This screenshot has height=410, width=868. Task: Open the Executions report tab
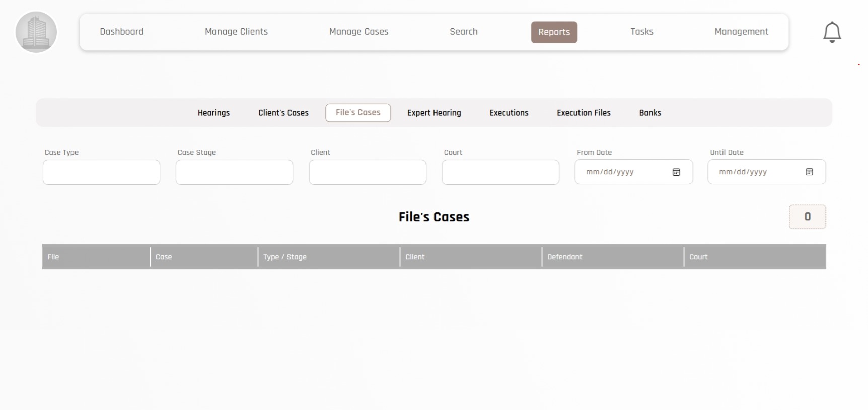click(x=509, y=113)
